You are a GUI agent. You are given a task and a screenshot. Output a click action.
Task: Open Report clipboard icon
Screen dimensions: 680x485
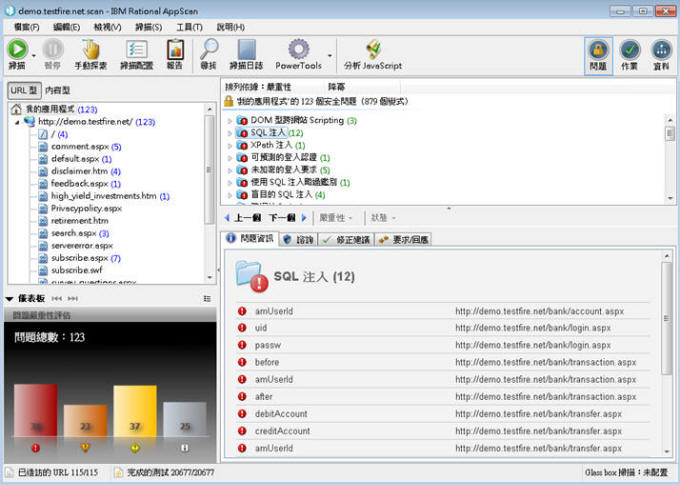pyautogui.click(x=175, y=49)
